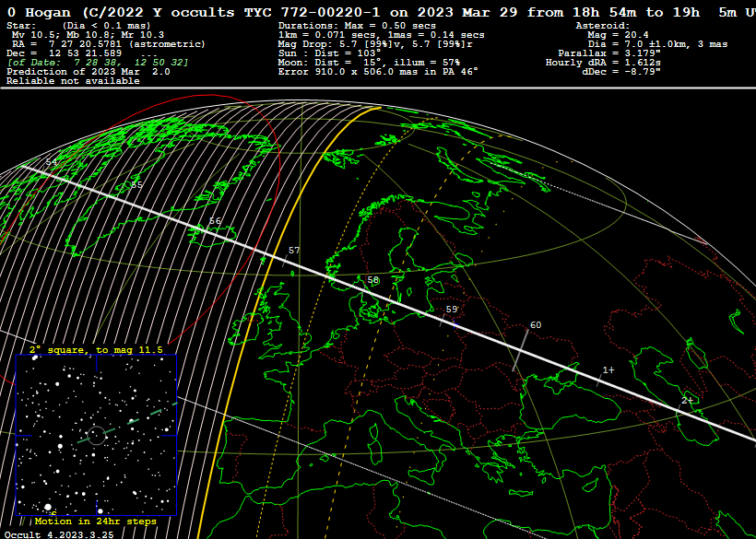Screen dimensions: 756x539
Task: Click the 54 minute marker on path
Action: 51,162
